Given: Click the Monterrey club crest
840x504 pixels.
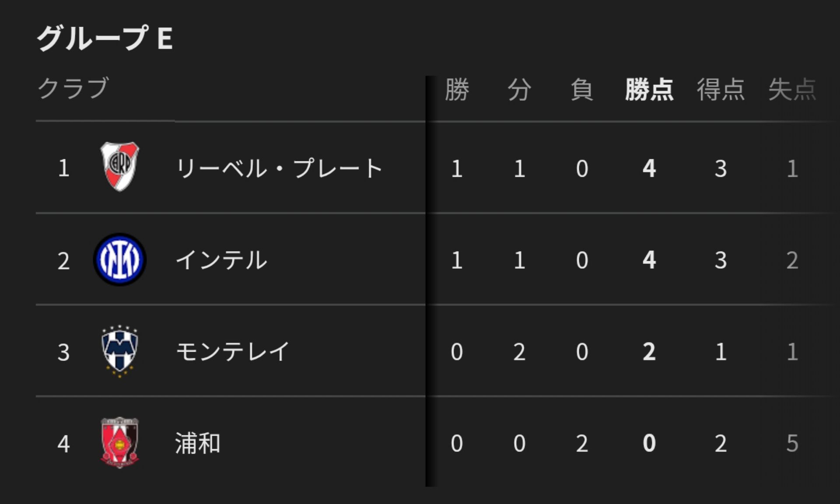Looking at the screenshot, I should (x=119, y=351).
